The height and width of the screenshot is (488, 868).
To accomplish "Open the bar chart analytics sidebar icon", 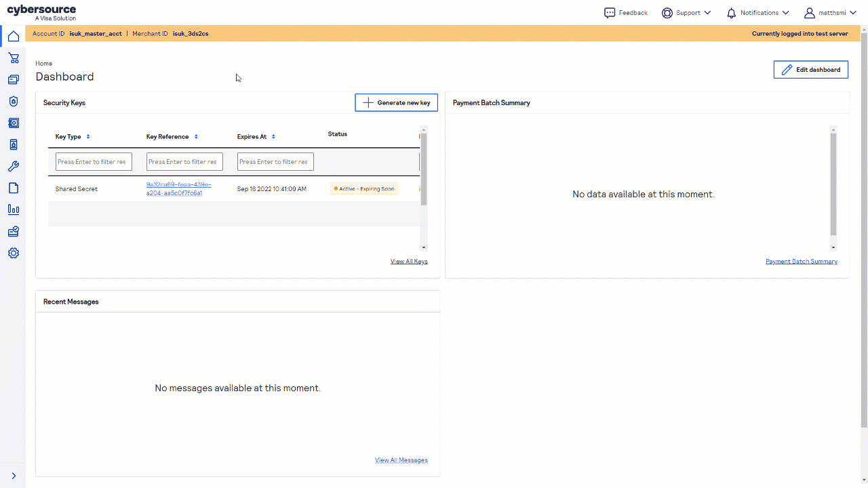I will 13,210.
